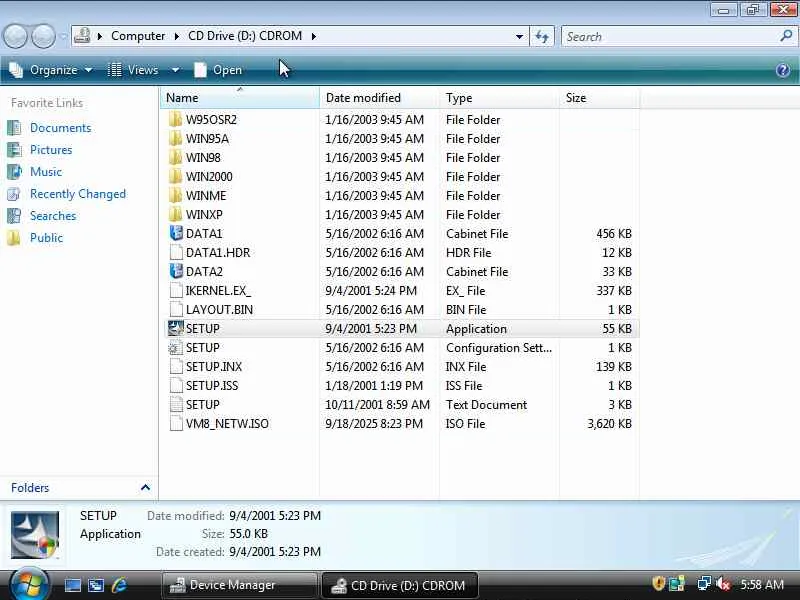Open the Organize dropdown menu
Screen dimensions: 800x600
click(x=51, y=70)
